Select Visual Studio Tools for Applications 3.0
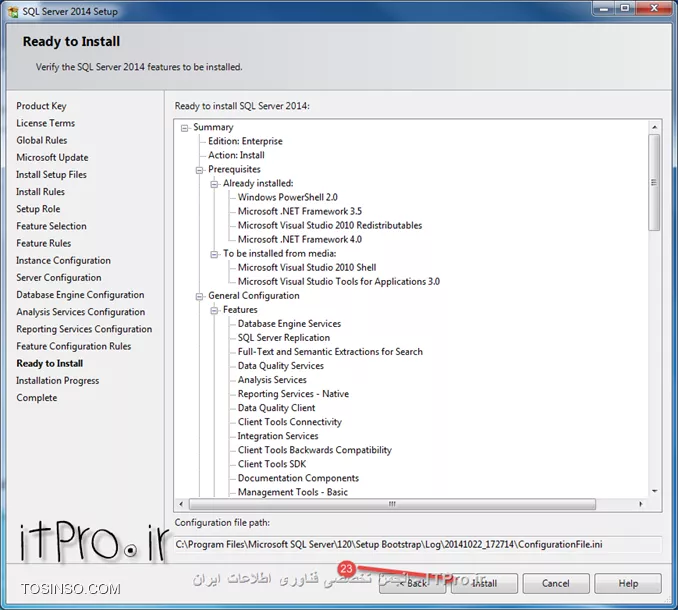 click(x=339, y=282)
